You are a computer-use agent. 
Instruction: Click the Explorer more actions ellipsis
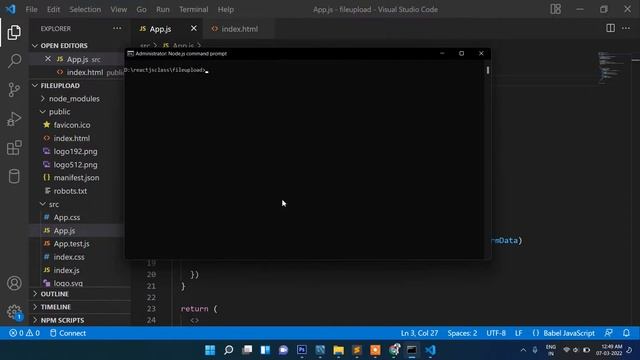tap(117, 29)
